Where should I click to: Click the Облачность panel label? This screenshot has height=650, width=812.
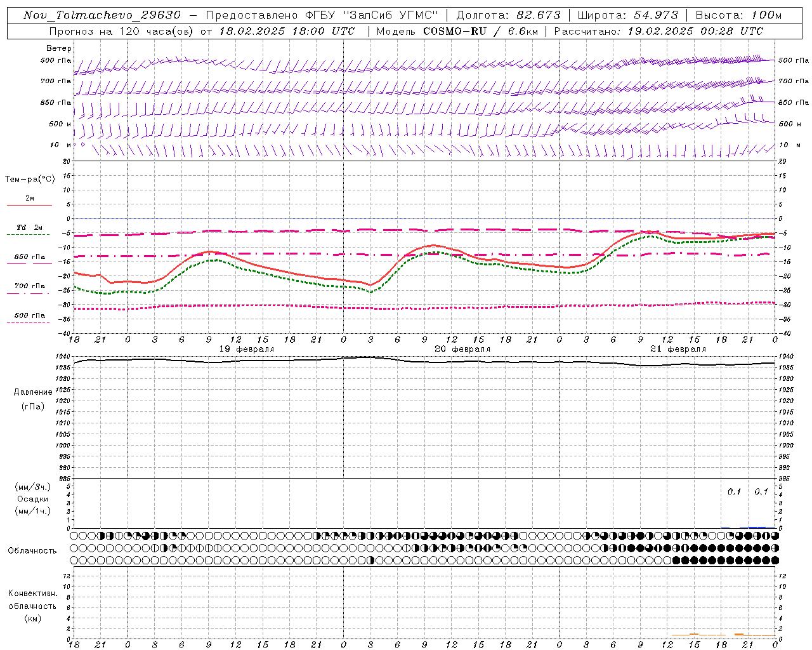32,550
